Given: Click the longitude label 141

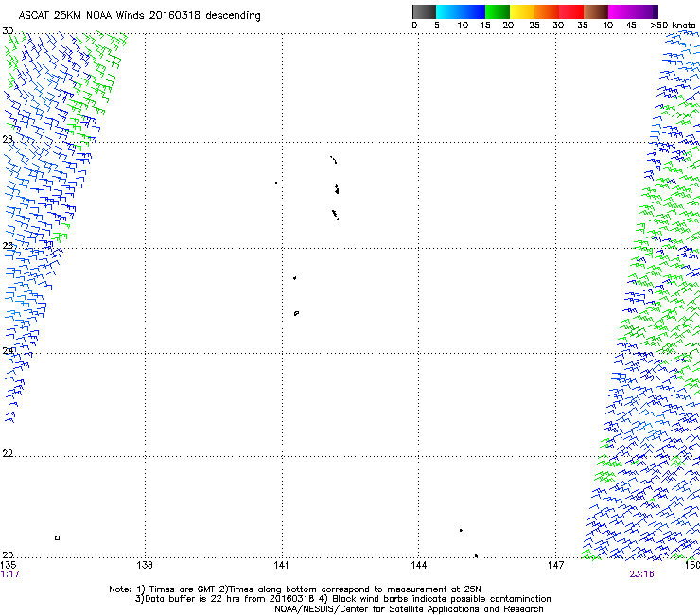Looking at the screenshot, I should click(x=281, y=565).
